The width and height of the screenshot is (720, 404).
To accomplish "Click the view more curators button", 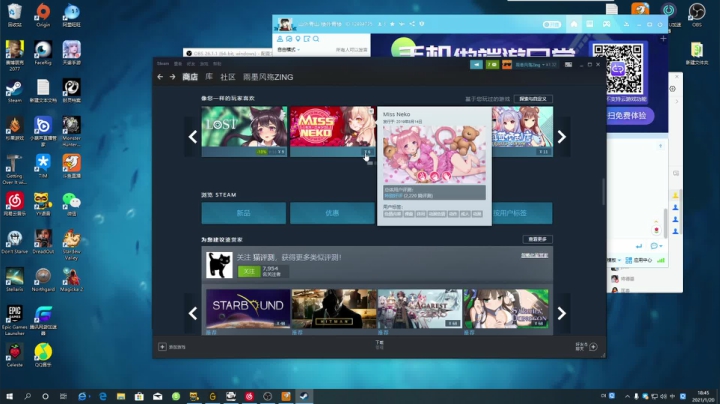I will [537, 239].
